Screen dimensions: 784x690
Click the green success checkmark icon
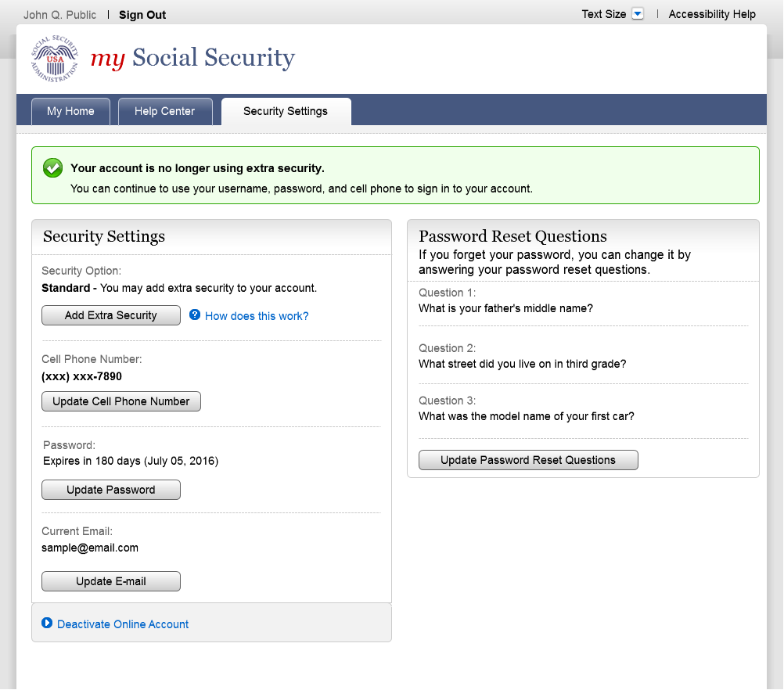[x=52, y=167]
